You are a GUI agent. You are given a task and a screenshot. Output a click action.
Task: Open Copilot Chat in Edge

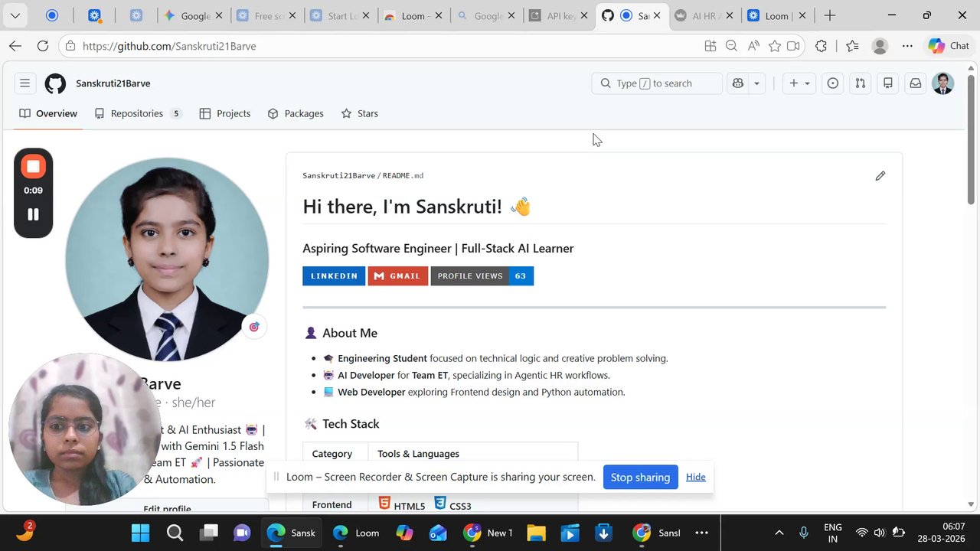coord(949,46)
